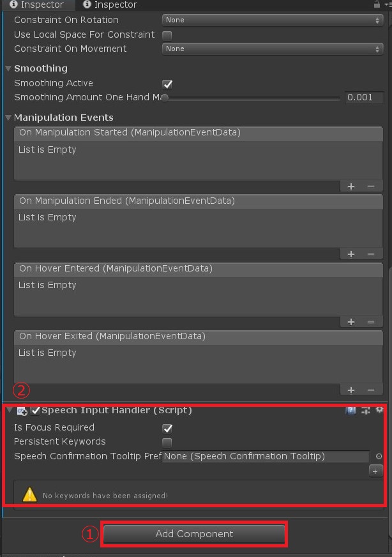Click the 0.001 smoothing value field
Screen dimensions: 392x557
coord(364,97)
